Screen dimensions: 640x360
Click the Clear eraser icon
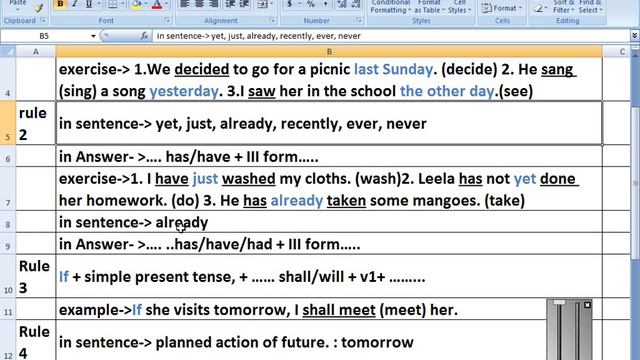539,8
